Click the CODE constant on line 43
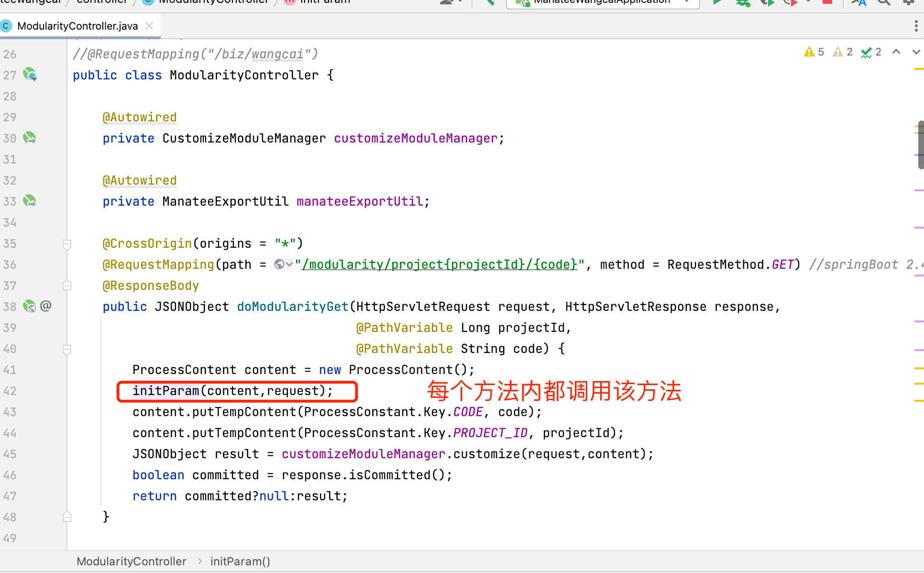This screenshot has height=573, width=924. coord(468,412)
